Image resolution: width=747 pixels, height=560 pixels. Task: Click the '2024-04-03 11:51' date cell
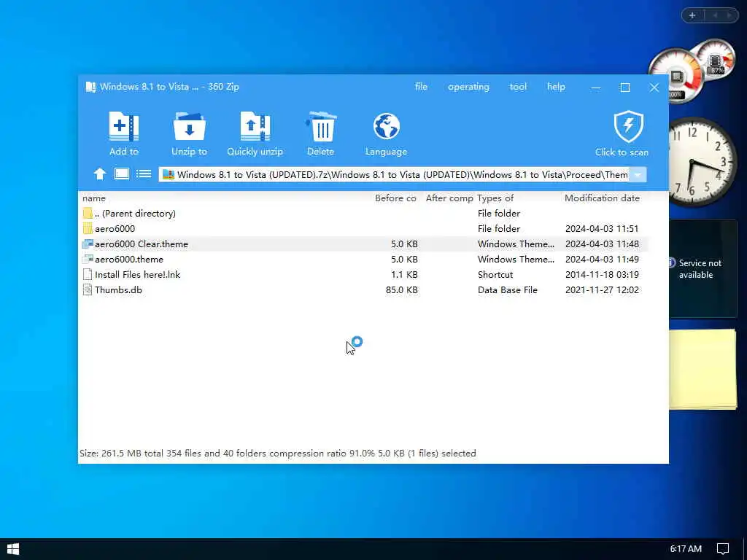pyautogui.click(x=602, y=228)
